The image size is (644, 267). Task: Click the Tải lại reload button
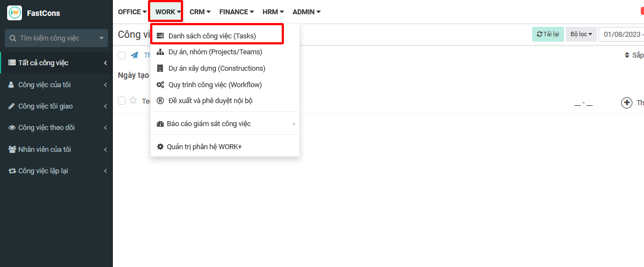click(548, 34)
